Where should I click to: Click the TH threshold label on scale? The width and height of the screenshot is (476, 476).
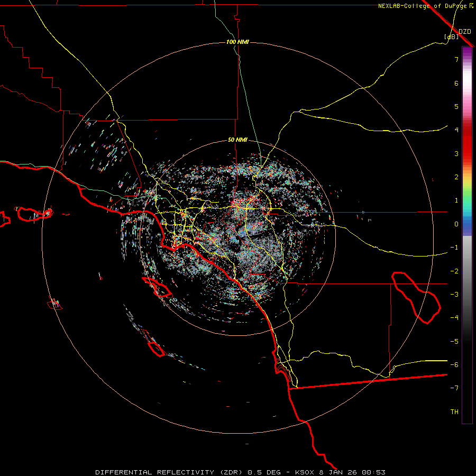click(454, 412)
